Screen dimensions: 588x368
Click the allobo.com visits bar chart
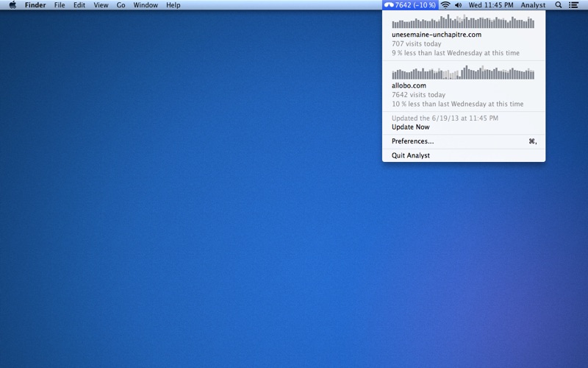click(x=463, y=72)
